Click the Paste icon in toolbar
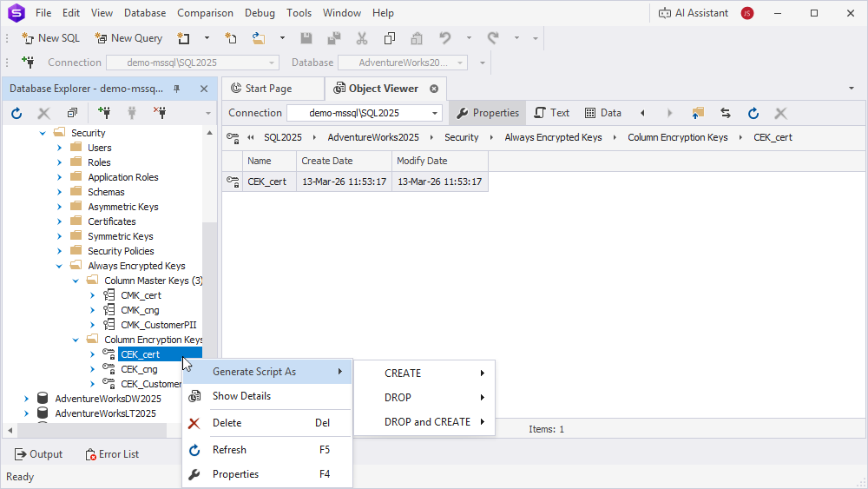The height and width of the screenshot is (489, 868). click(x=417, y=38)
